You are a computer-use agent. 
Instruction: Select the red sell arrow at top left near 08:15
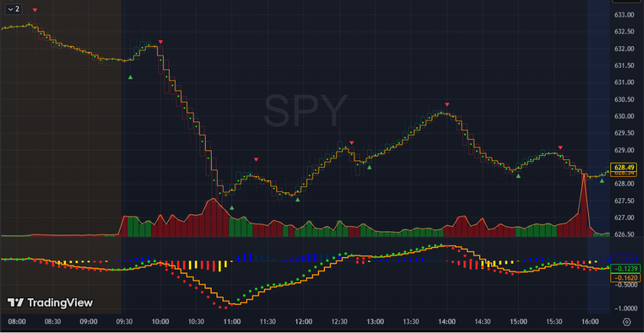tap(35, 10)
